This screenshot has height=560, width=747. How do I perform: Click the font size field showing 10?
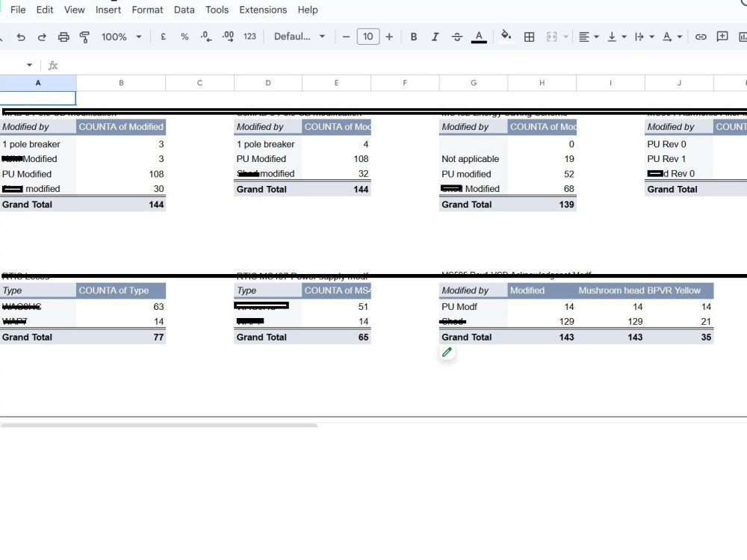click(x=368, y=37)
